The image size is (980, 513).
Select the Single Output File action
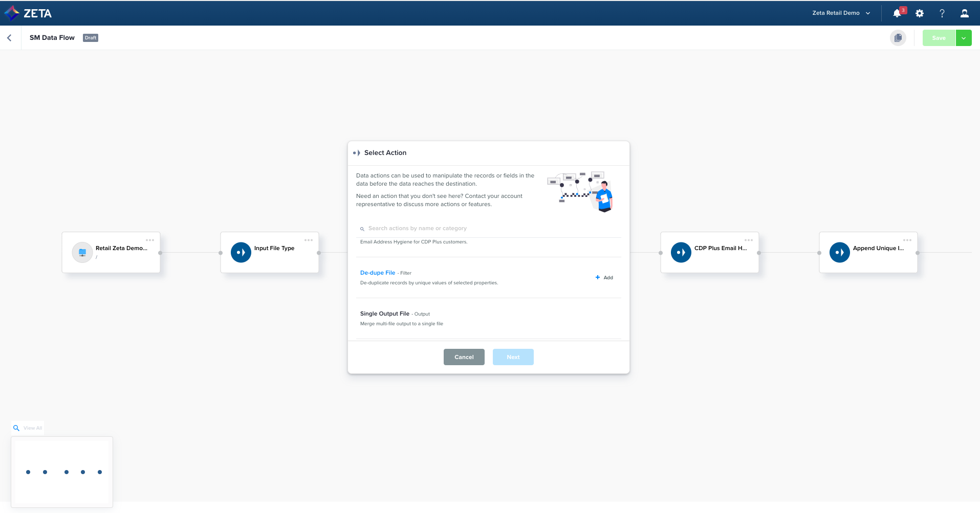coord(385,314)
